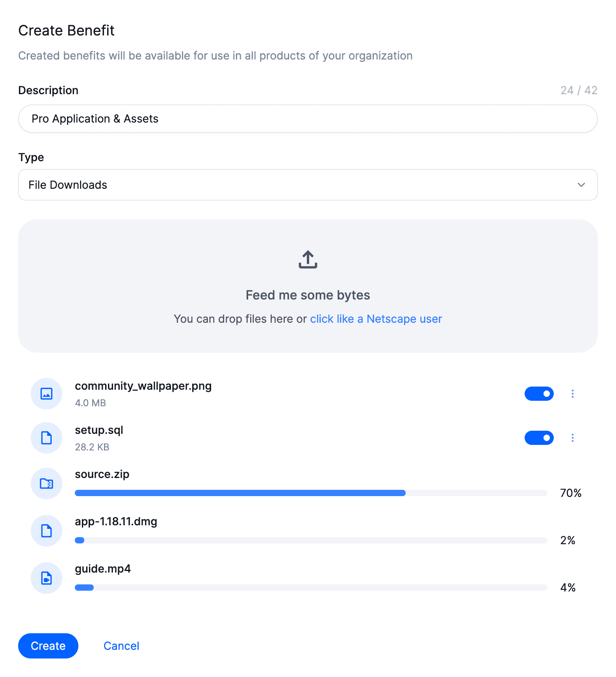Click the chevron arrow in Type selector
This screenshot has width=616, height=677.
click(x=581, y=185)
